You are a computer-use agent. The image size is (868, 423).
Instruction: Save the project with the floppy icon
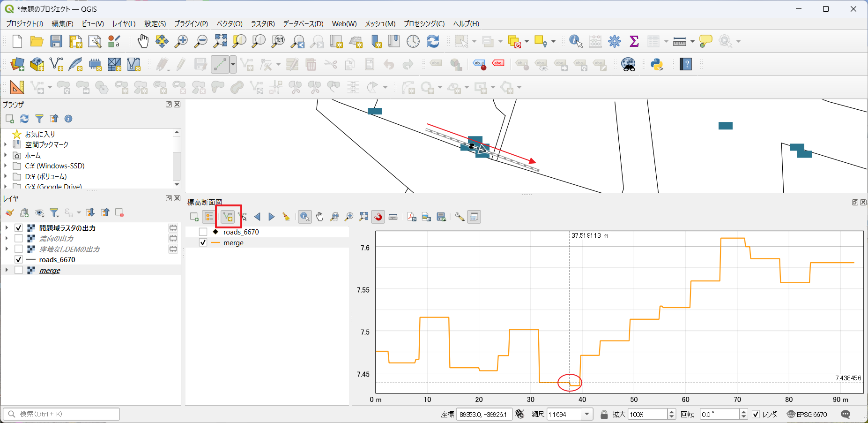(x=56, y=41)
